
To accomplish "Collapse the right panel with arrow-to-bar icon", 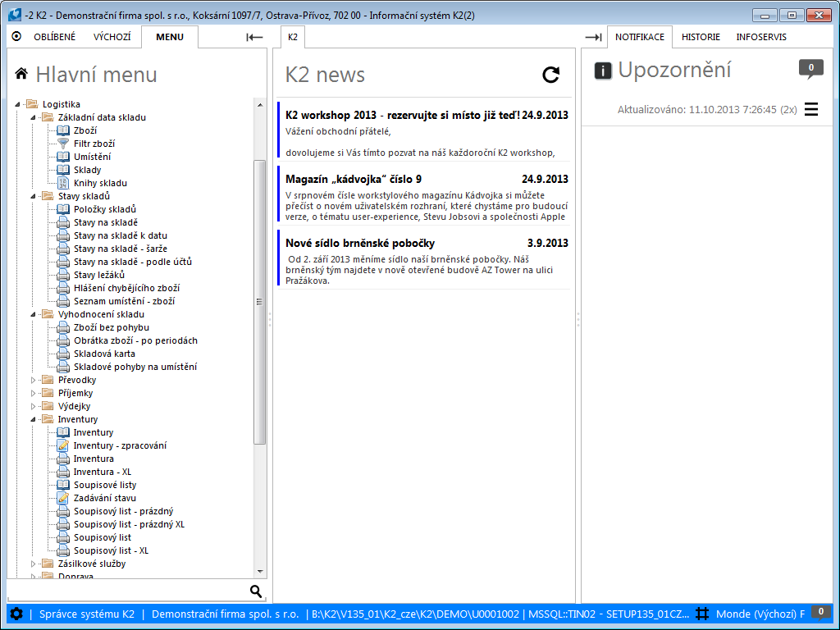I will (593, 37).
